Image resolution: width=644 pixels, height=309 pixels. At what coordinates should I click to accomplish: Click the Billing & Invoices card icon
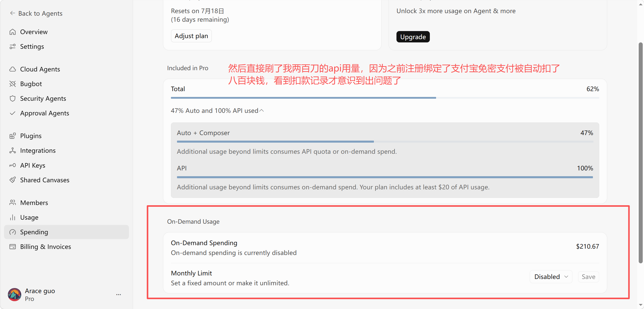[x=13, y=247]
